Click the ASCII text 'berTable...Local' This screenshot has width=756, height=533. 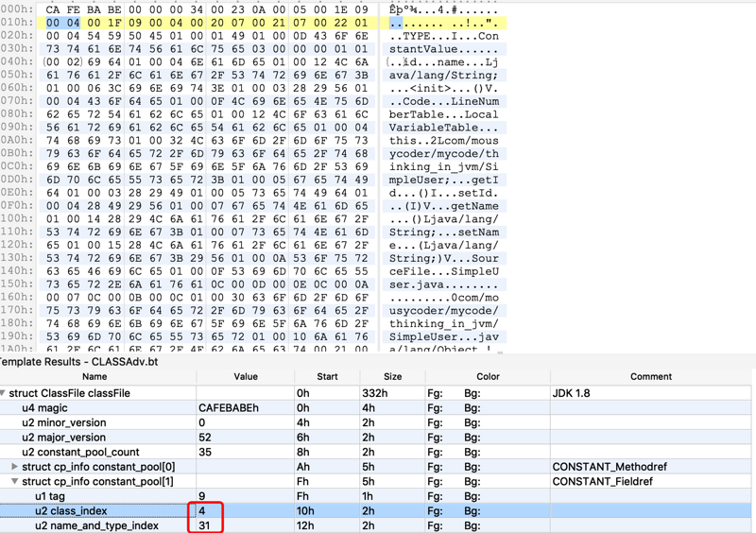point(444,114)
